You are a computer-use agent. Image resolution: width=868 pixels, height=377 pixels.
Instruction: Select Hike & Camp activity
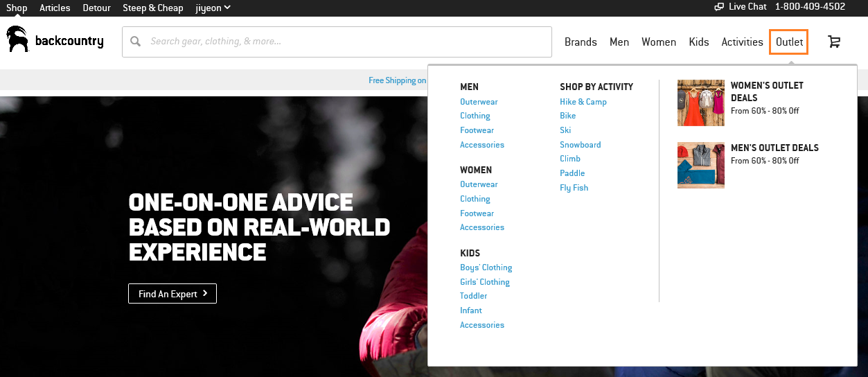583,102
